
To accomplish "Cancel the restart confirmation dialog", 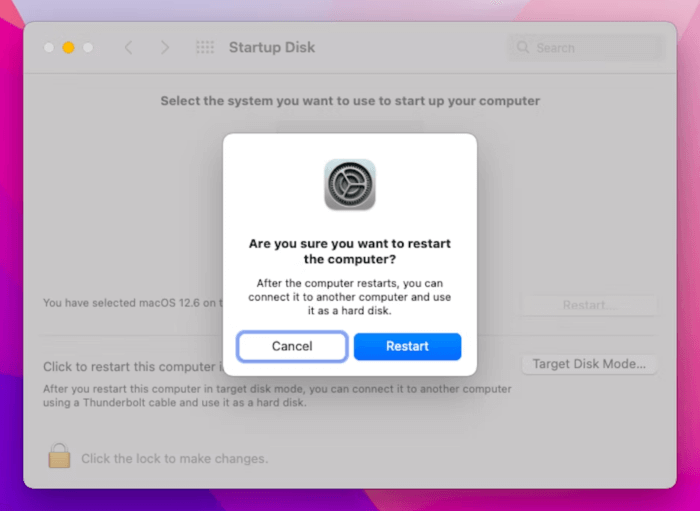I will tap(292, 346).
